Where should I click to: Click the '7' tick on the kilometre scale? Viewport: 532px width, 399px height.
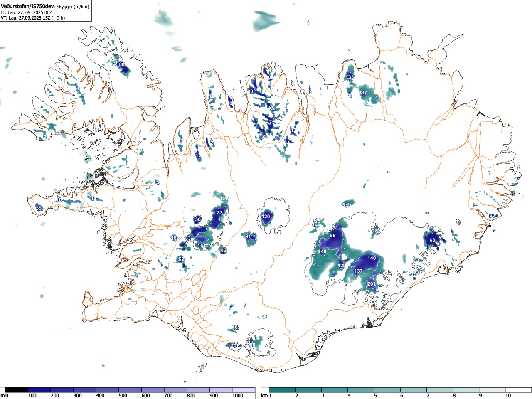click(x=428, y=396)
